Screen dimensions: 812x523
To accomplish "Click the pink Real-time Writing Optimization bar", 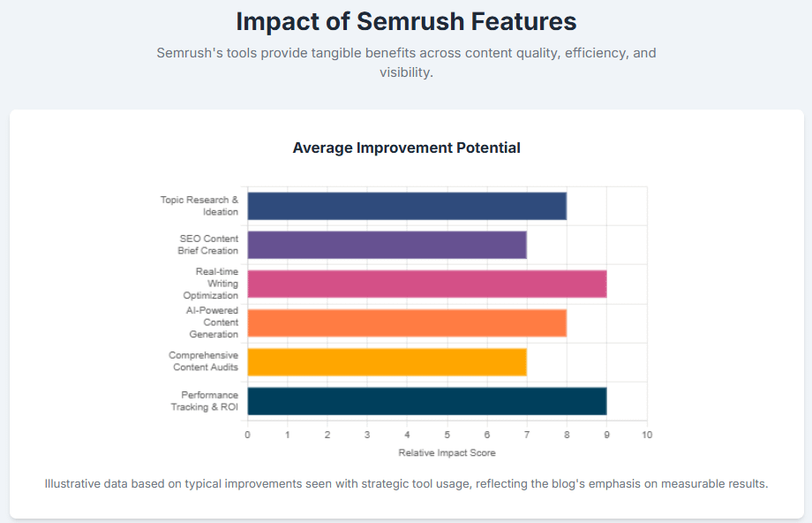I will pos(426,284).
